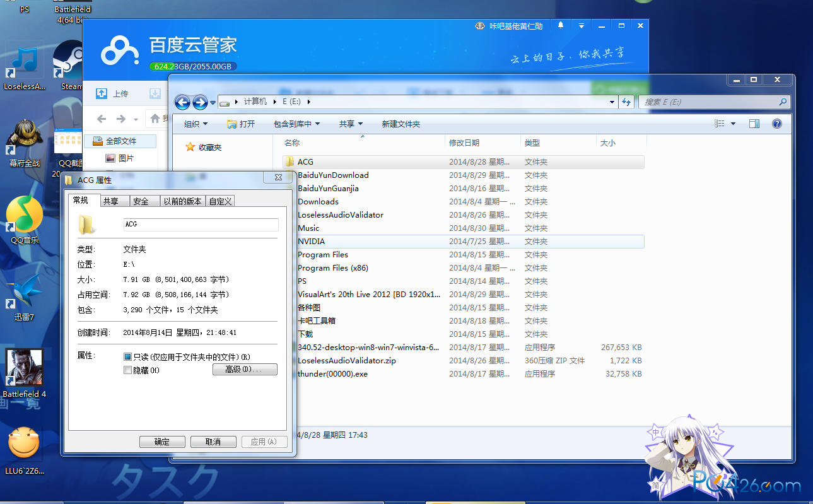
Task: Toggle 隐藏 hidden attribute checkbox
Action: pos(128,370)
